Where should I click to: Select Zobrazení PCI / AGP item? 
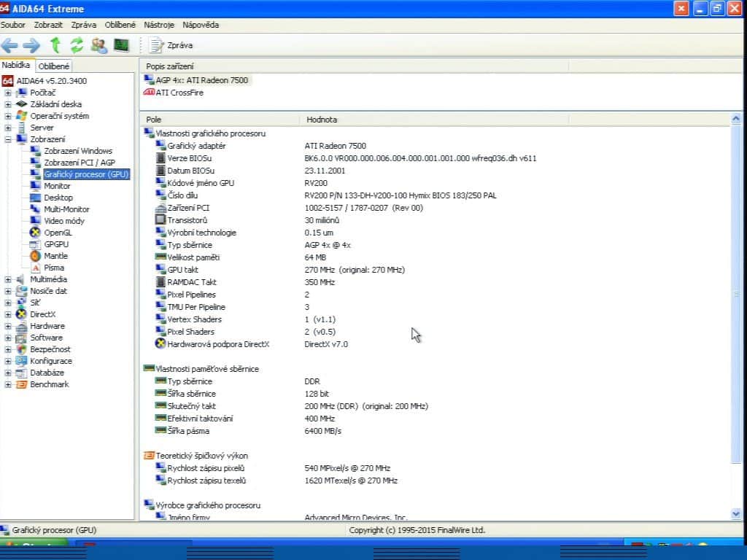[x=80, y=163]
